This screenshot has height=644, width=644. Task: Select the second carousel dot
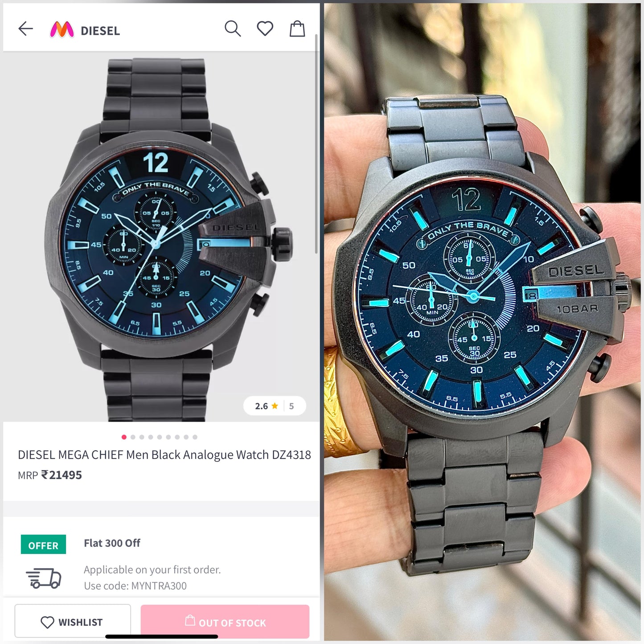click(133, 437)
